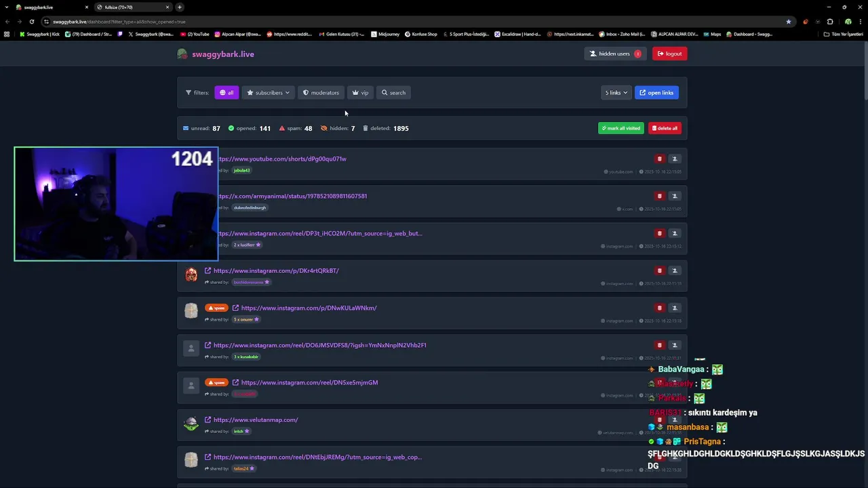Open instagram reel DN5xe5mjmGM link
The width and height of the screenshot is (868, 488).
pyautogui.click(x=309, y=382)
